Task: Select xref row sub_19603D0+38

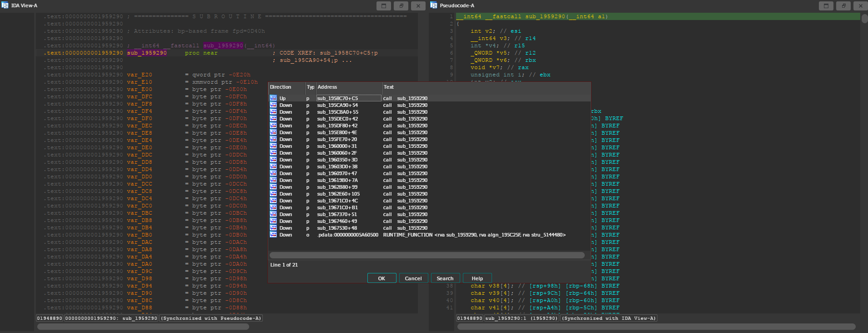Action: 430,166
